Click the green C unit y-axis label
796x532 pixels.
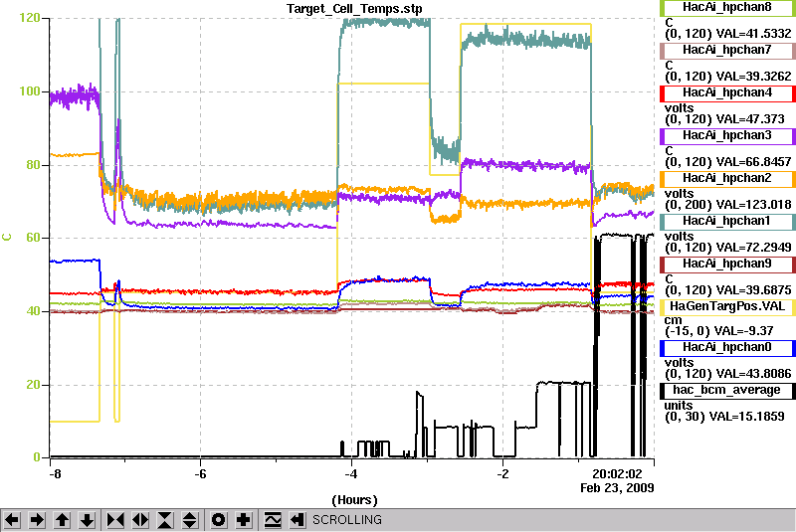[x=7, y=237]
